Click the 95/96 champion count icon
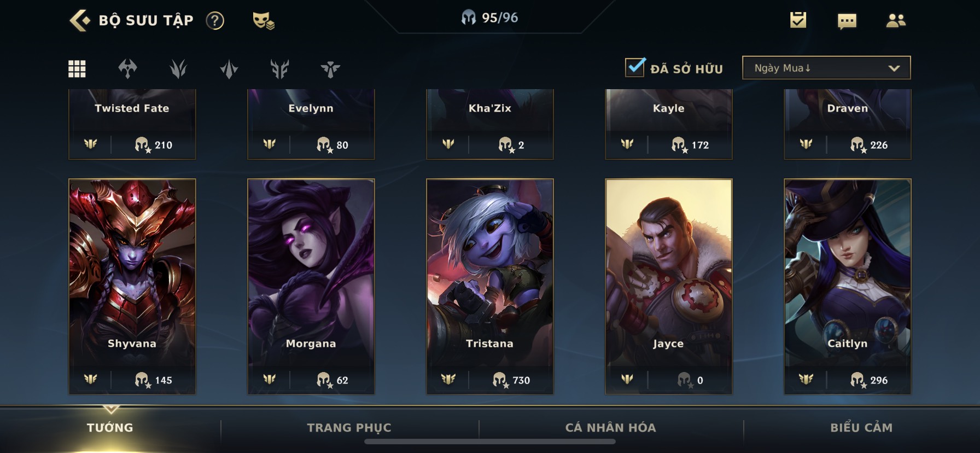The height and width of the screenshot is (453, 980). 469,18
